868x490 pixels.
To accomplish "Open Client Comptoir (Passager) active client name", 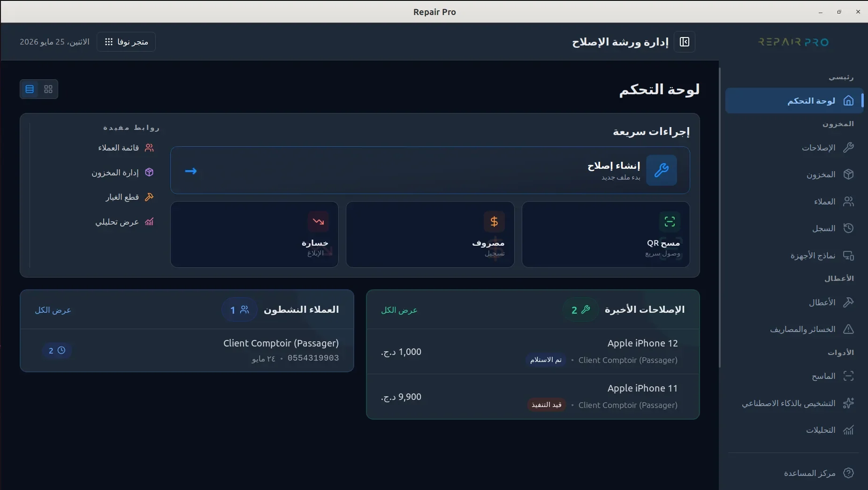I will [281, 343].
